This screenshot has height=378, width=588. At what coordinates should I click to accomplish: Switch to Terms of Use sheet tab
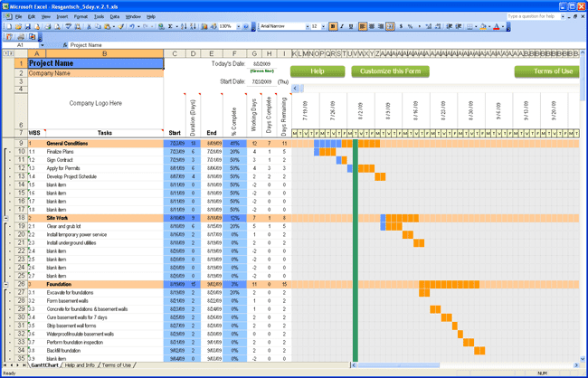pyautogui.click(x=117, y=365)
